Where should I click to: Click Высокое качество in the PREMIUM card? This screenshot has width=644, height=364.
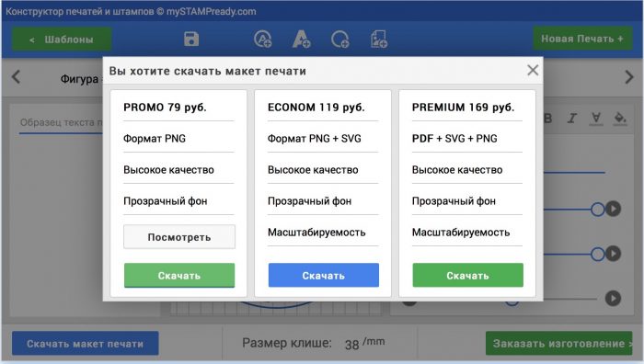tap(457, 169)
